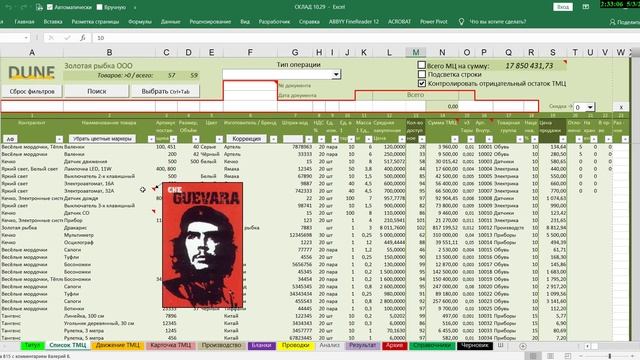Click the 'Выбрать Ctrl+Tab' button
The width and height of the screenshot is (640, 360).
click(x=165, y=91)
